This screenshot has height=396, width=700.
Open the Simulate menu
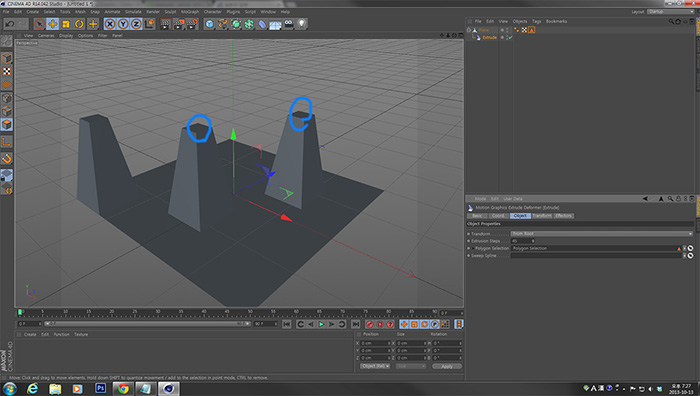point(133,12)
